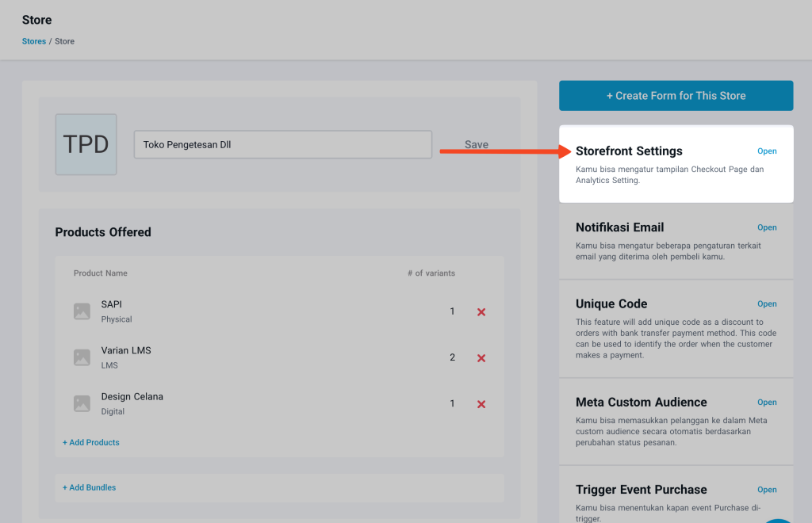Add products to the store

[90, 442]
